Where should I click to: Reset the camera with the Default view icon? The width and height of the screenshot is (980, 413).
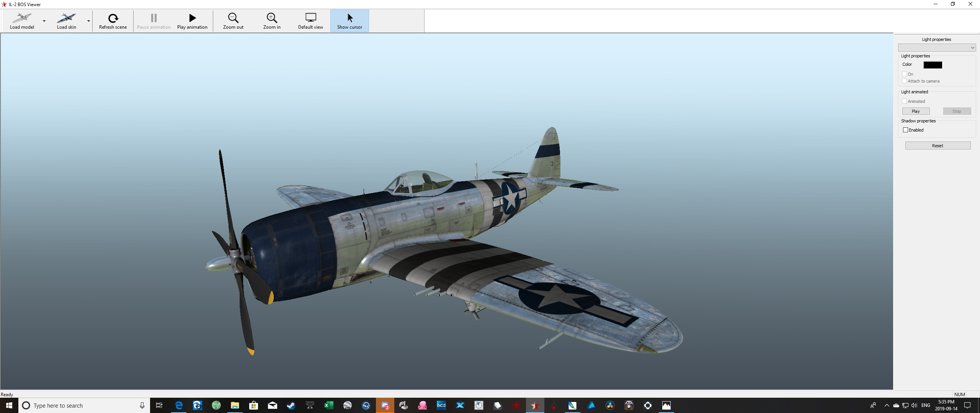(x=310, y=18)
